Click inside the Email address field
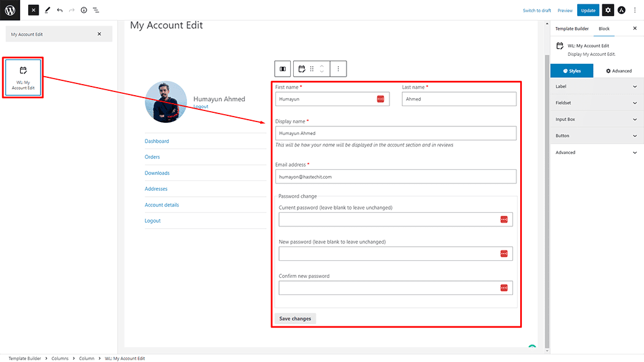Screen dimensions: 644x362 coord(396,176)
